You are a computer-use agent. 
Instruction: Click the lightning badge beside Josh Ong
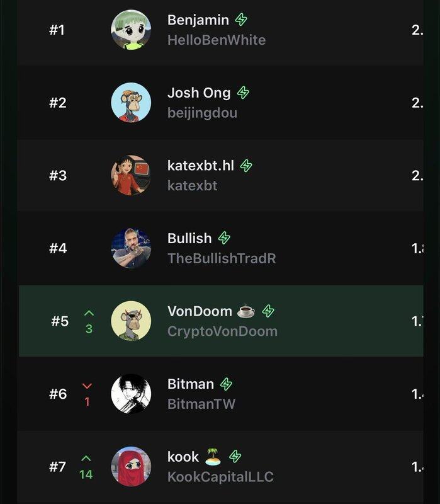(243, 93)
